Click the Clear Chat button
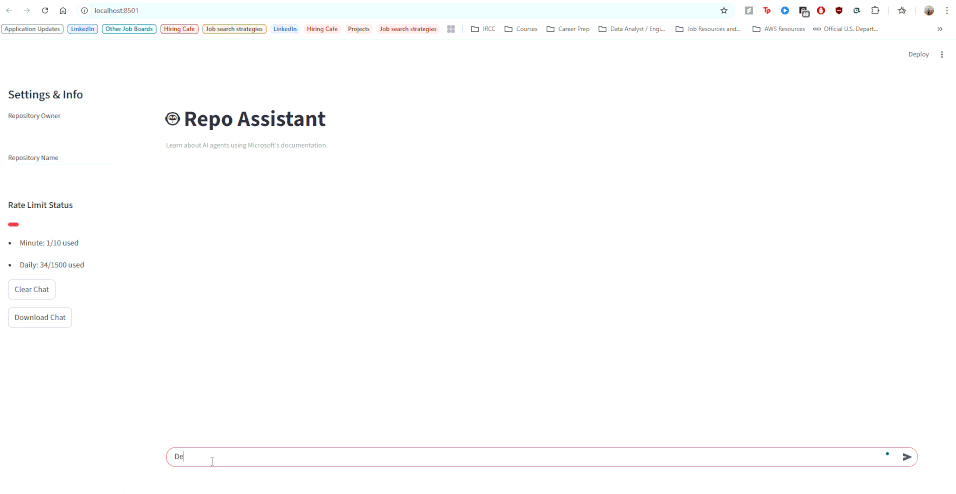Screen dimensions: 956x494 pyautogui.click(x=32, y=290)
